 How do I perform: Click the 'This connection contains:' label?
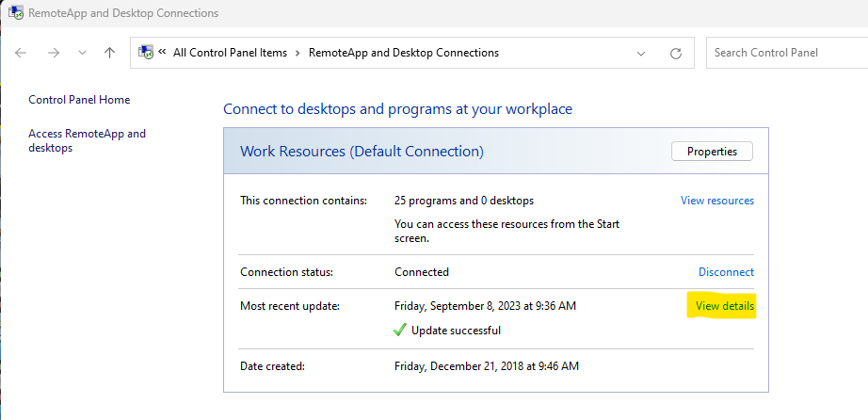(x=304, y=201)
